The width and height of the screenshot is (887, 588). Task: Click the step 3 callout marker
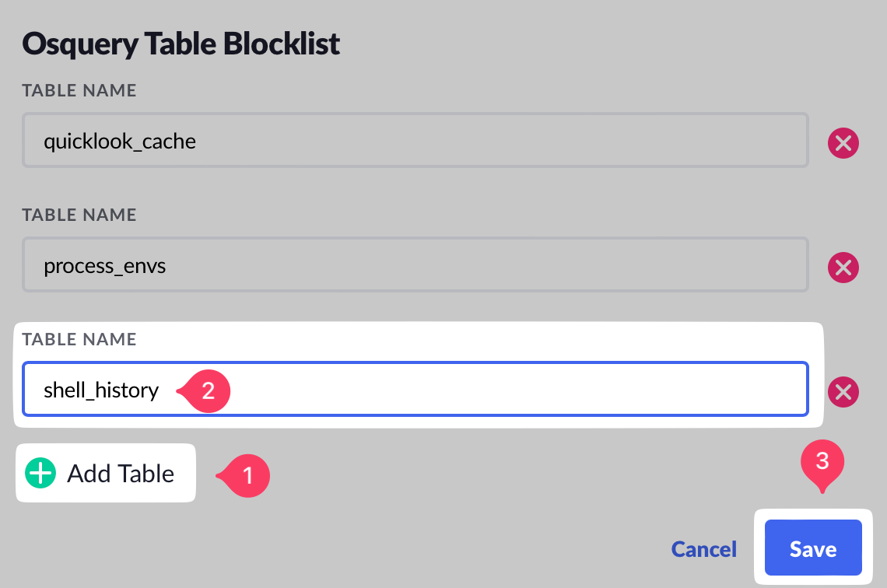822,462
